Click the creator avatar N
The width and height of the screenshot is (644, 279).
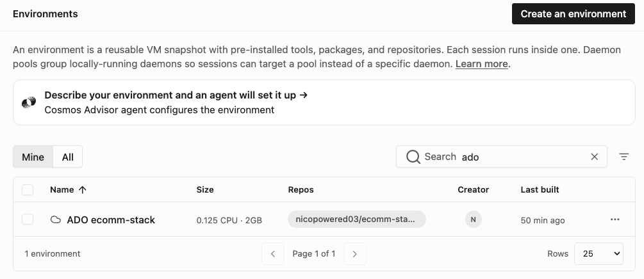[473, 219]
